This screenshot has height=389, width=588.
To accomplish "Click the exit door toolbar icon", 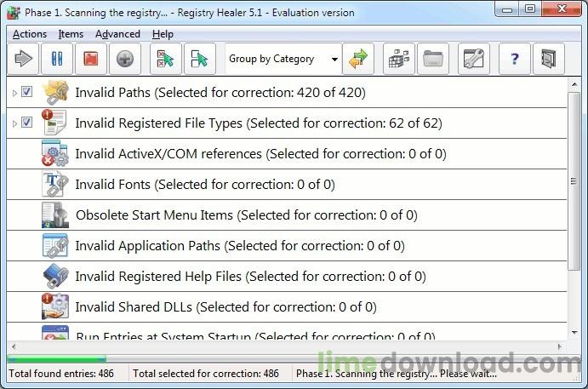I will click(x=548, y=59).
